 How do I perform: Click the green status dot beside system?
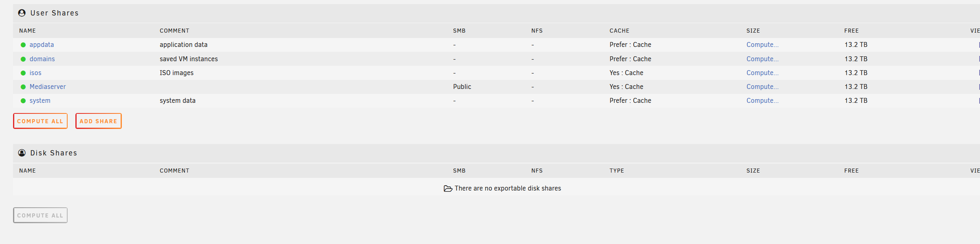(x=23, y=101)
